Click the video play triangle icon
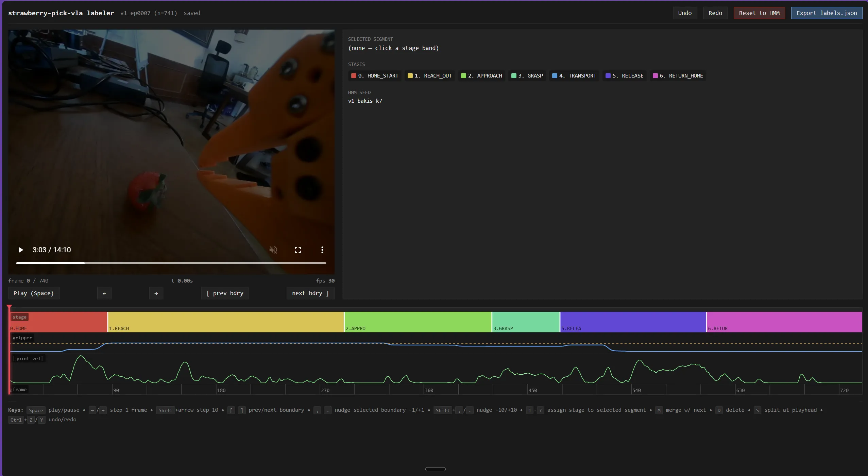The width and height of the screenshot is (868, 476). [x=20, y=250]
